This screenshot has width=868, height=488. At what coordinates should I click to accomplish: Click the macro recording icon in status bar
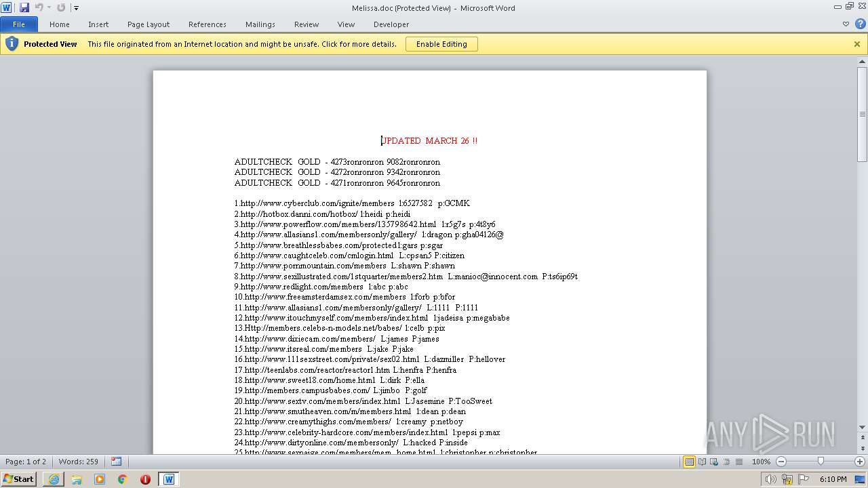pos(116,462)
